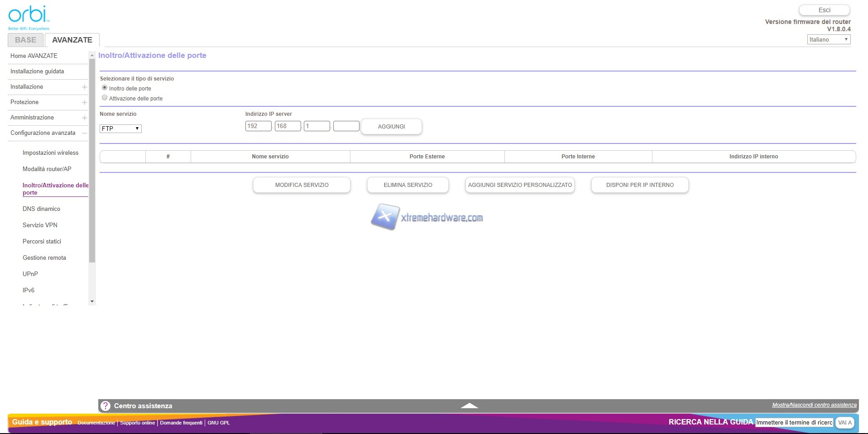
Task: Log out with the Esci button
Action: 824,10
